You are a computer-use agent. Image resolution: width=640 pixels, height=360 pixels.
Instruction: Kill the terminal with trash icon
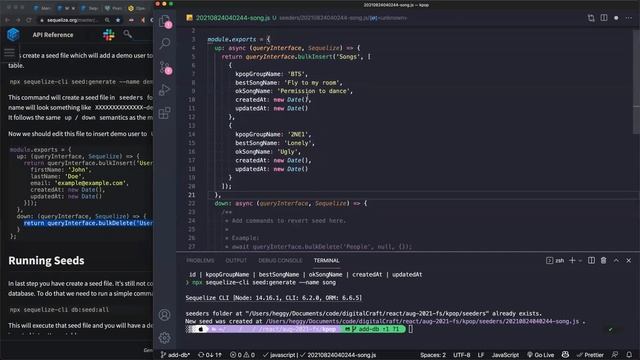point(603,260)
